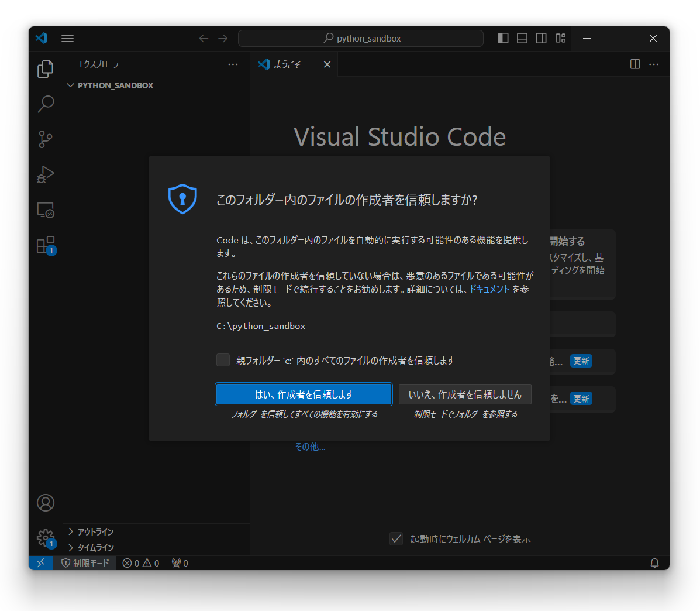Select the Remote Explorer icon

click(x=45, y=210)
